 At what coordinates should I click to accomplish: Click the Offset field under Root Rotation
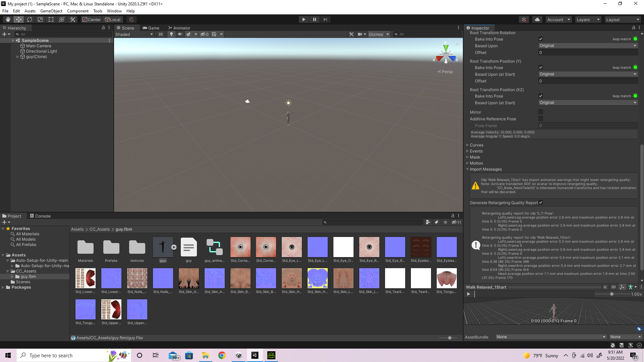[x=588, y=53]
